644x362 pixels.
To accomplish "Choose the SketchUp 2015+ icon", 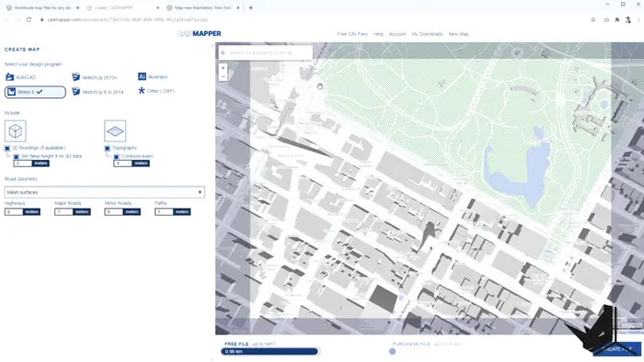I will point(75,77).
